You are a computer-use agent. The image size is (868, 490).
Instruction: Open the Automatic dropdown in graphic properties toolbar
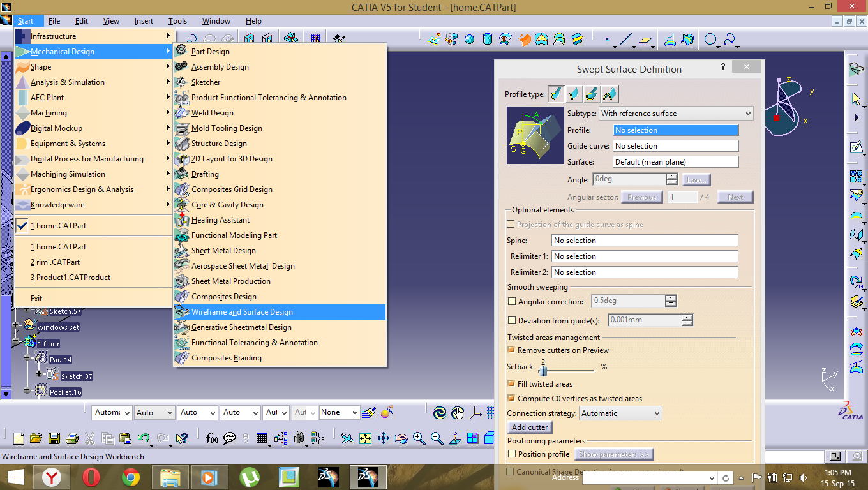coord(112,412)
